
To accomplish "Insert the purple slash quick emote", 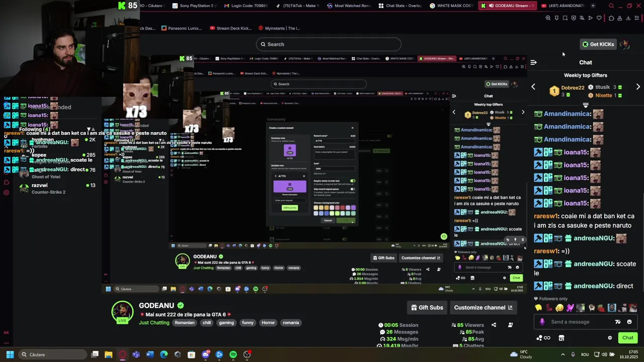I will (570, 308).
